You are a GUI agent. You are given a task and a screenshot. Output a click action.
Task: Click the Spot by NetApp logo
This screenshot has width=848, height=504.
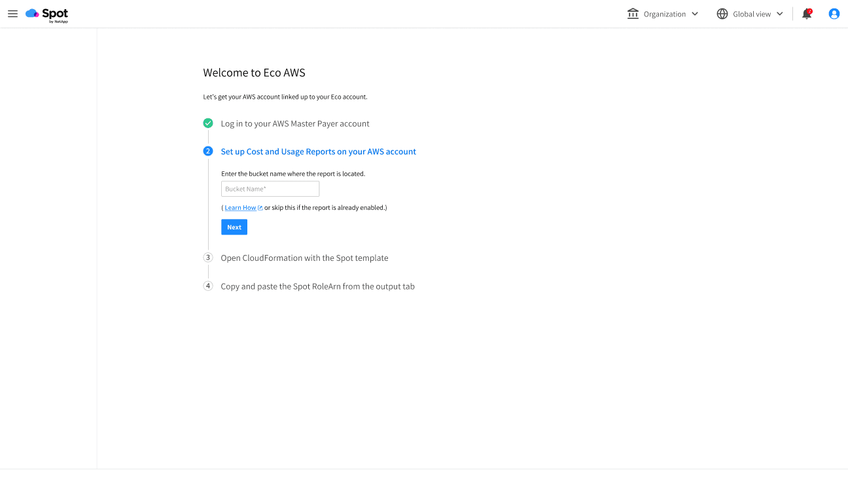46,14
